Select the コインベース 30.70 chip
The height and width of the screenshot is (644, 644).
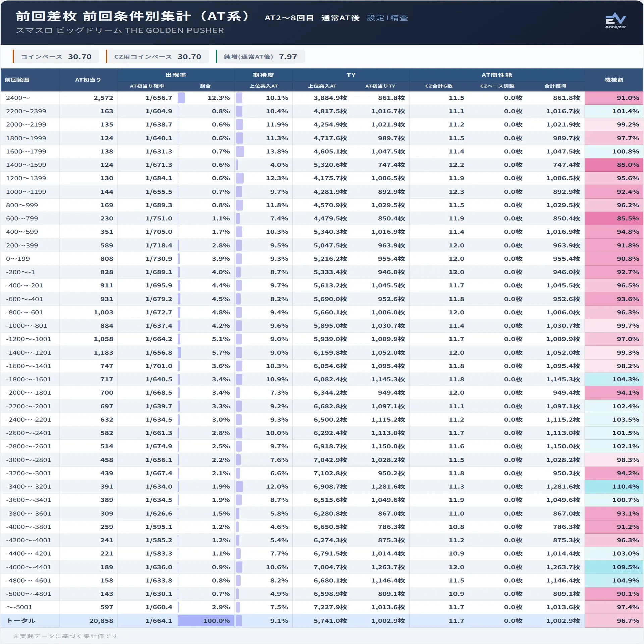56,56
